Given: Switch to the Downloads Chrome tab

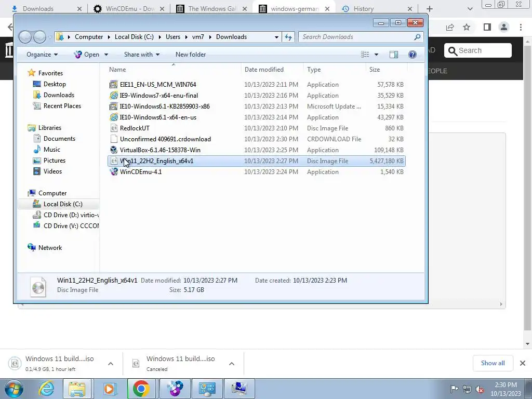Looking at the screenshot, I should point(46,9).
